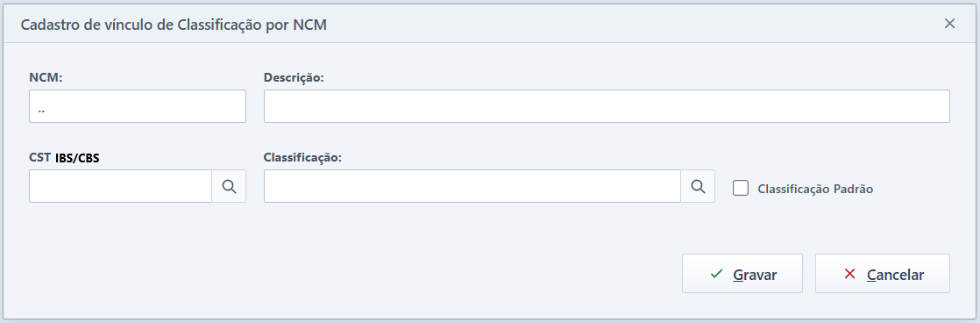Viewport: 980px width, 323px height.
Task: Click inside the Descrição text field
Action: tap(607, 106)
